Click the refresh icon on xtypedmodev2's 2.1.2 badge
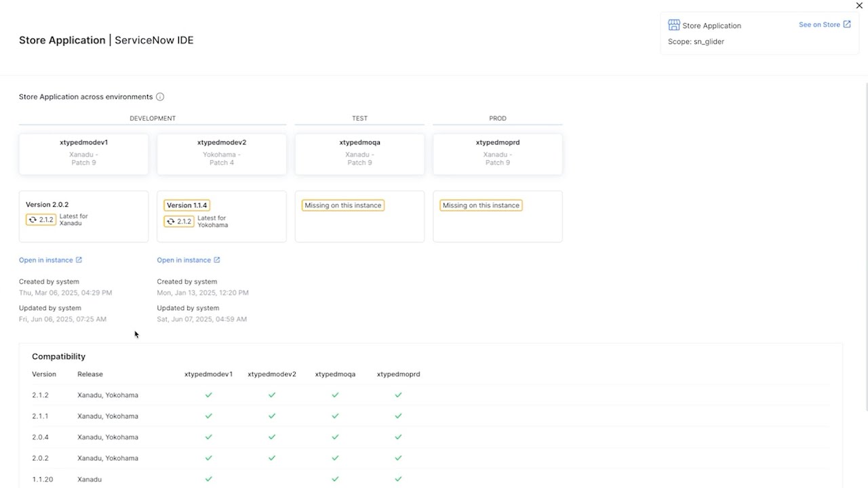Viewport: 868px width, 488px height. (x=170, y=221)
